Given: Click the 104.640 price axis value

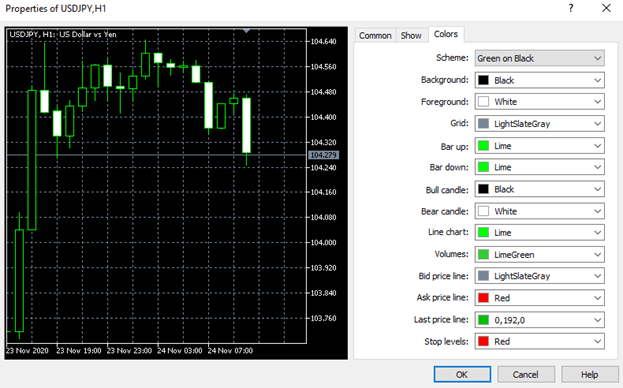Looking at the screenshot, I should coord(323,41).
